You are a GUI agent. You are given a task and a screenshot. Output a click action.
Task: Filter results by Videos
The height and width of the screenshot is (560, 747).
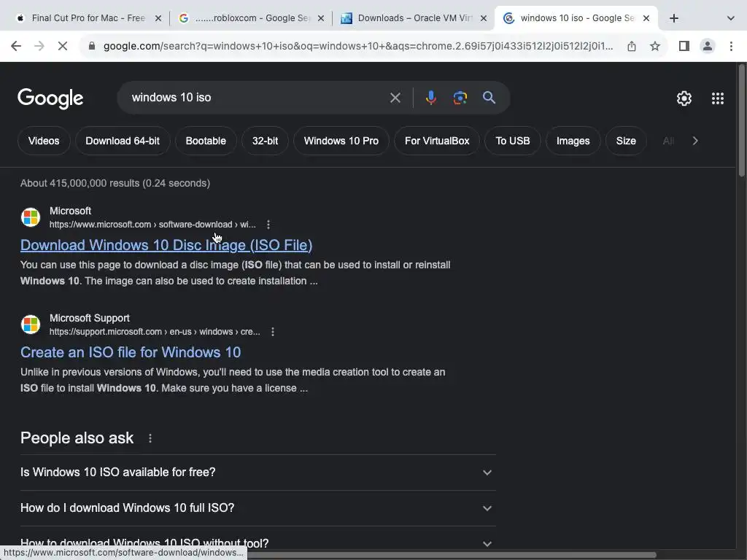44,141
